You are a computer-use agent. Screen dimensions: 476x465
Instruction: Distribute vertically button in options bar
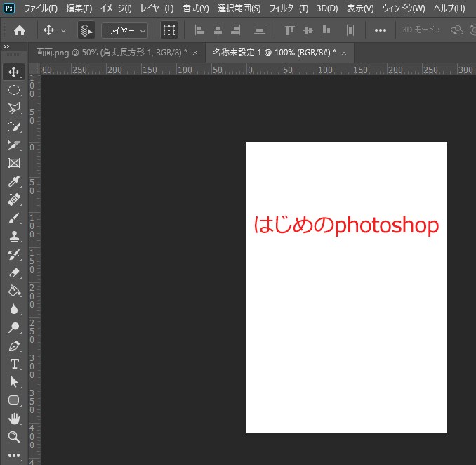(260, 30)
